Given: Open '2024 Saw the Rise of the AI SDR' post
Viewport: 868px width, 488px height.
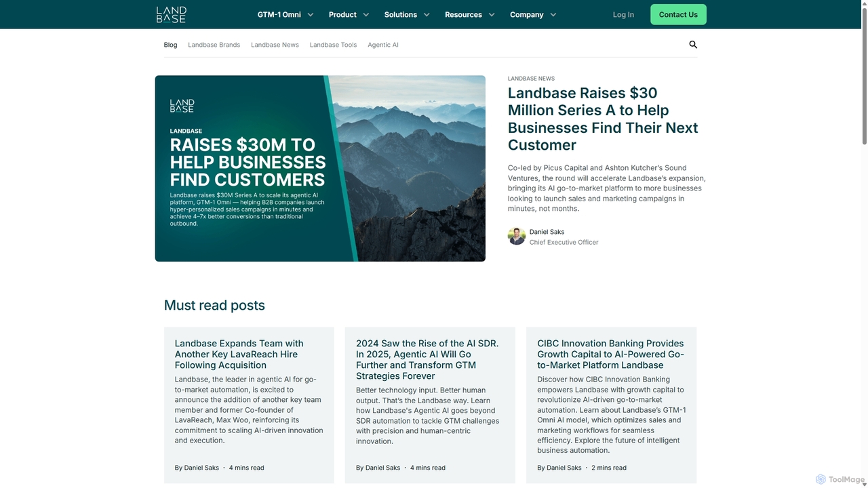Looking at the screenshot, I should [x=427, y=360].
